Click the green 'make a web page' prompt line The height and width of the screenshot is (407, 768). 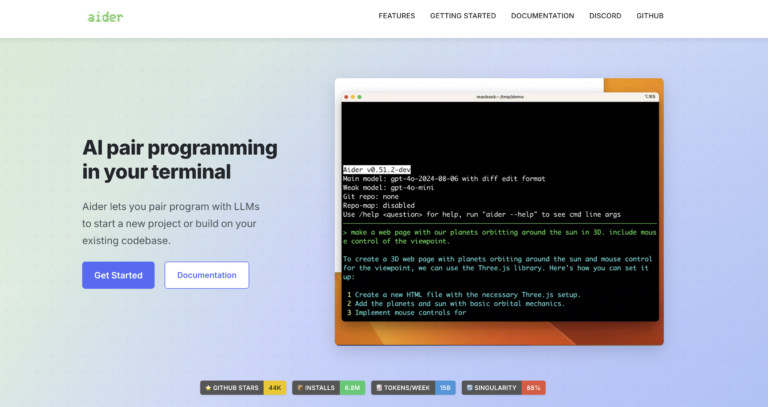[x=500, y=237]
